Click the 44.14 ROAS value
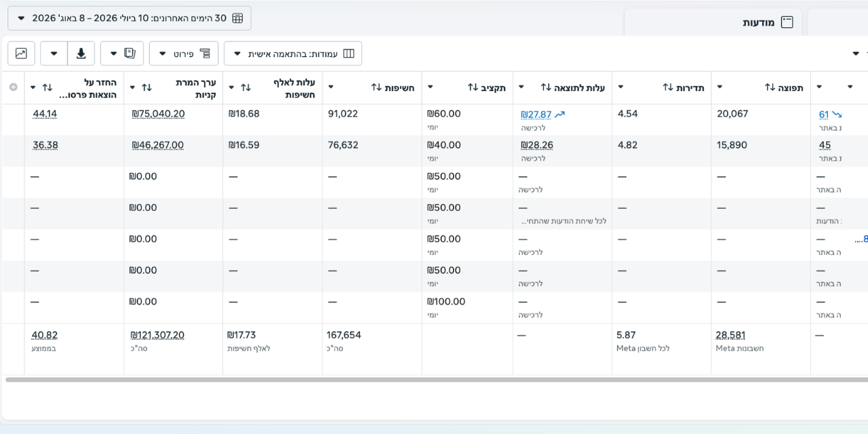 point(45,114)
